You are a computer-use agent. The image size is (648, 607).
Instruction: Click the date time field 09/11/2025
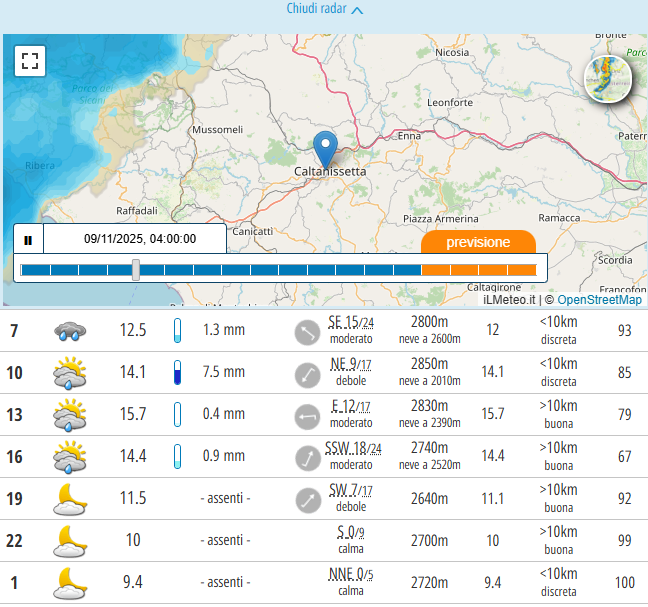pos(139,240)
